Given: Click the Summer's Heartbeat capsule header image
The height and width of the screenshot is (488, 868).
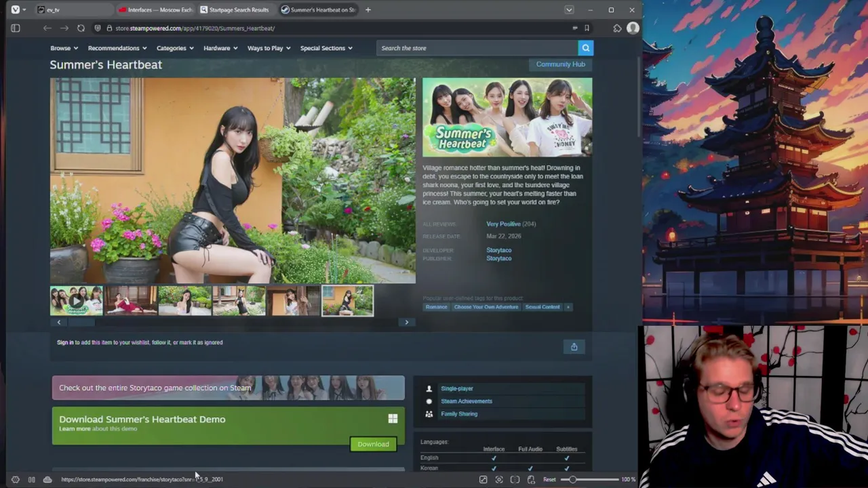Looking at the screenshot, I should tap(507, 118).
